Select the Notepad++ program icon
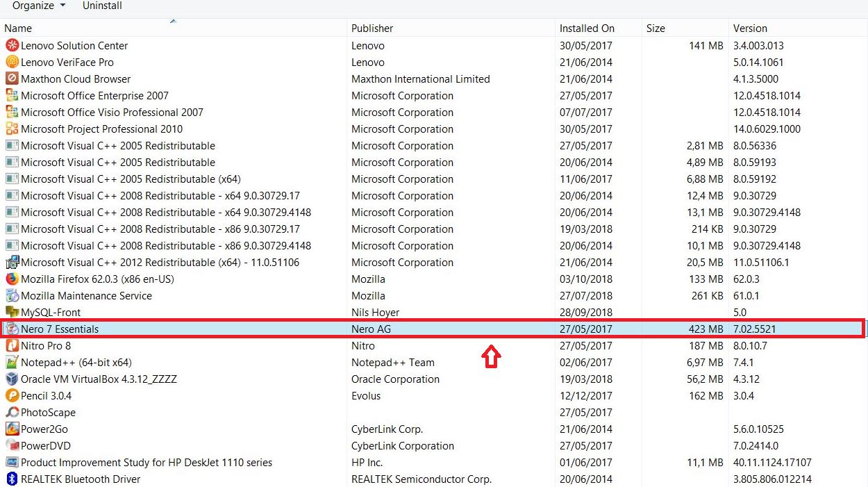This screenshot has width=868, height=487. tap(12, 363)
